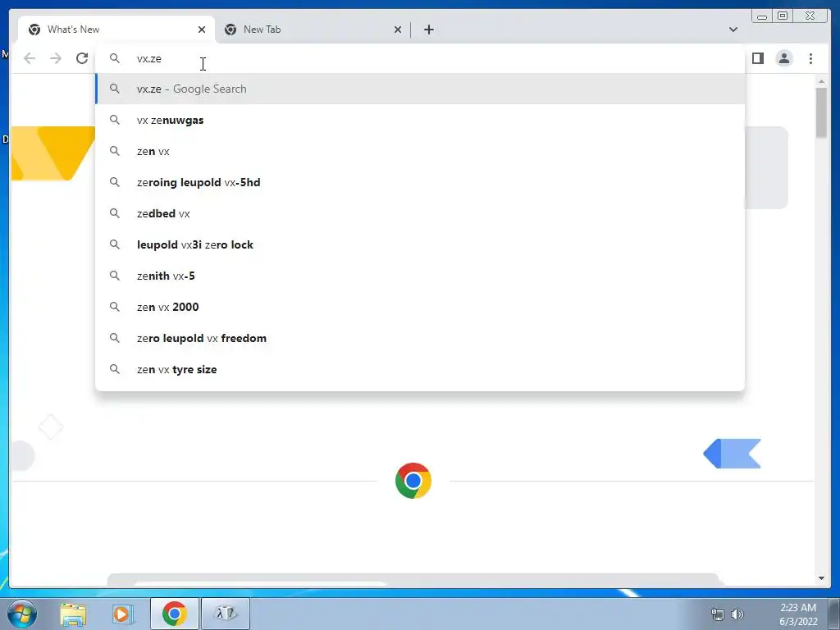Viewport: 840px width, 630px height.
Task: Click search icon beside 'zedbed vx'
Action: click(x=115, y=213)
